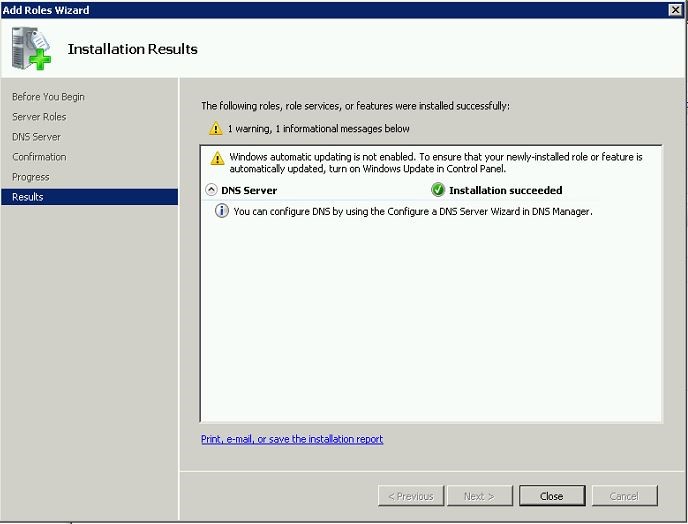Click the DNS Server label in results list
The image size is (688, 524).
point(249,190)
